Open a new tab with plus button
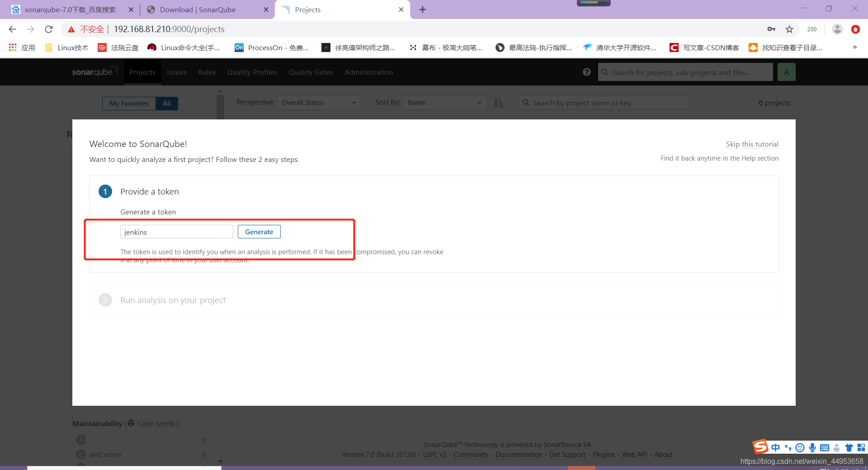The width and height of the screenshot is (868, 470). pyautogui.click(x=423, y=9)
